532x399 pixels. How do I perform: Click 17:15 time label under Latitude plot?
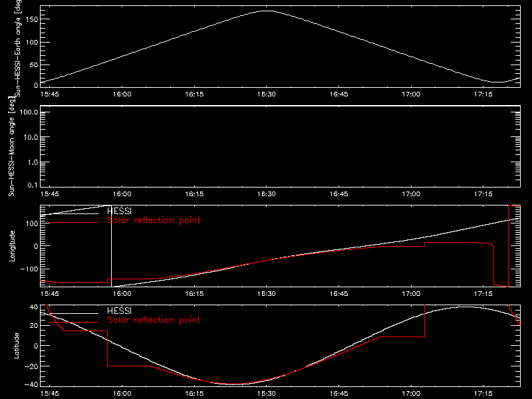(x=483, y=394)
